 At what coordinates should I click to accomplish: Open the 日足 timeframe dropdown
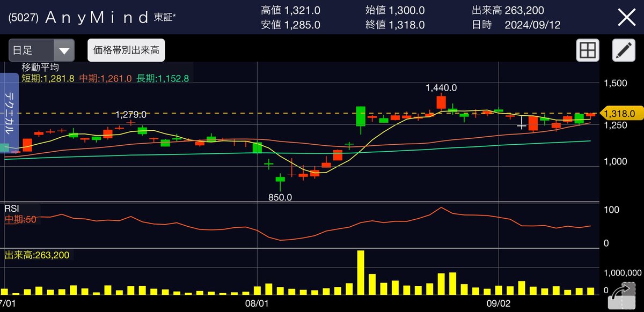click(x=41, y=51)
